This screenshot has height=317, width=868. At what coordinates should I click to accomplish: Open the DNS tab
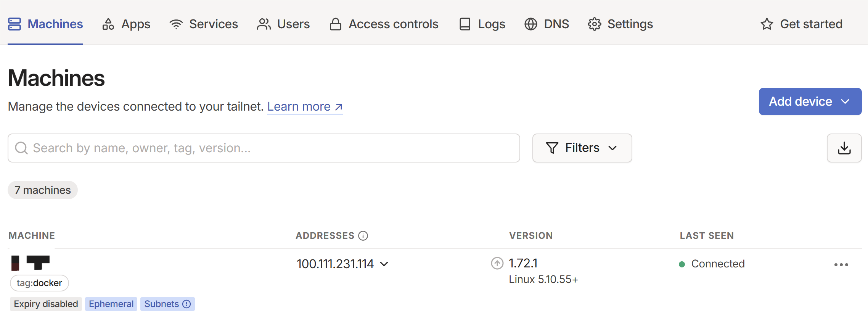pyautogui.click(x=547, y=24)
